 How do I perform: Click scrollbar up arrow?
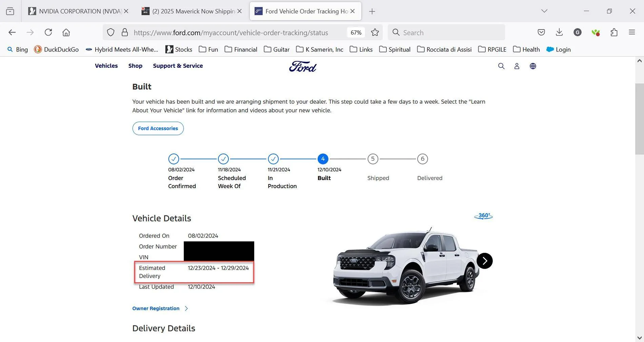coord(639,61)
